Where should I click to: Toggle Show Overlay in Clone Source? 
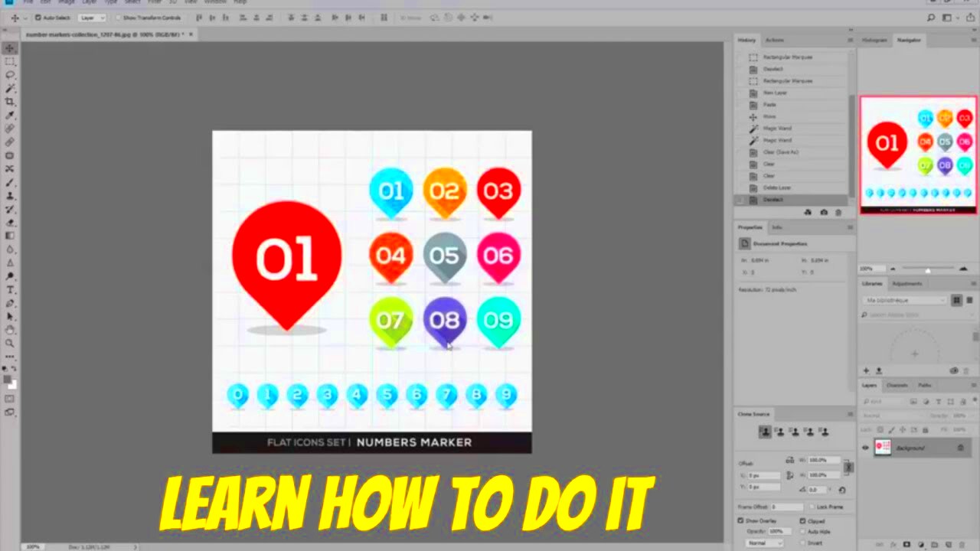tap(741, 520)
